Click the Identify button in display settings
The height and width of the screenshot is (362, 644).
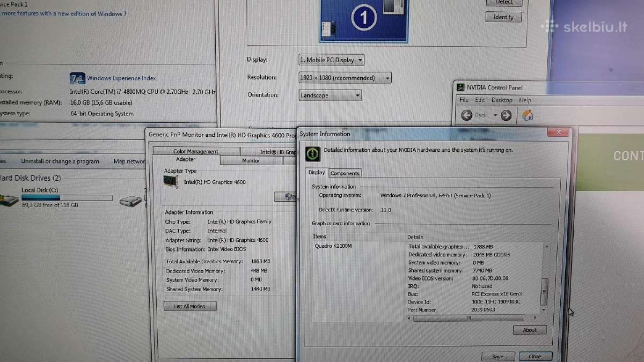point(503,17)
